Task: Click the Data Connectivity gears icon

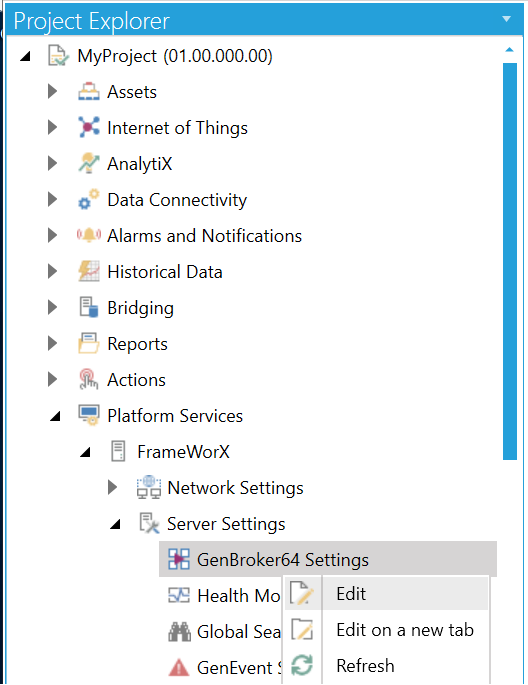Action: pyautogui.click(x=89, y=200)
